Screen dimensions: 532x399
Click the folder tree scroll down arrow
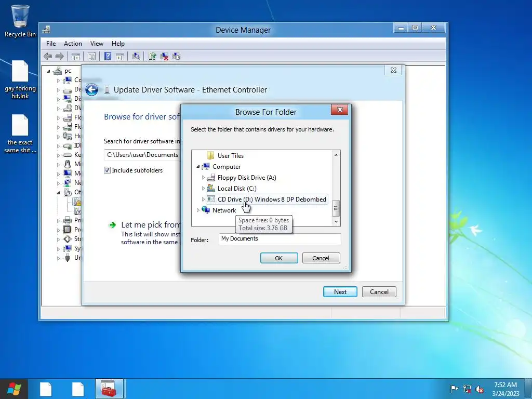click(x=336, y=221)
